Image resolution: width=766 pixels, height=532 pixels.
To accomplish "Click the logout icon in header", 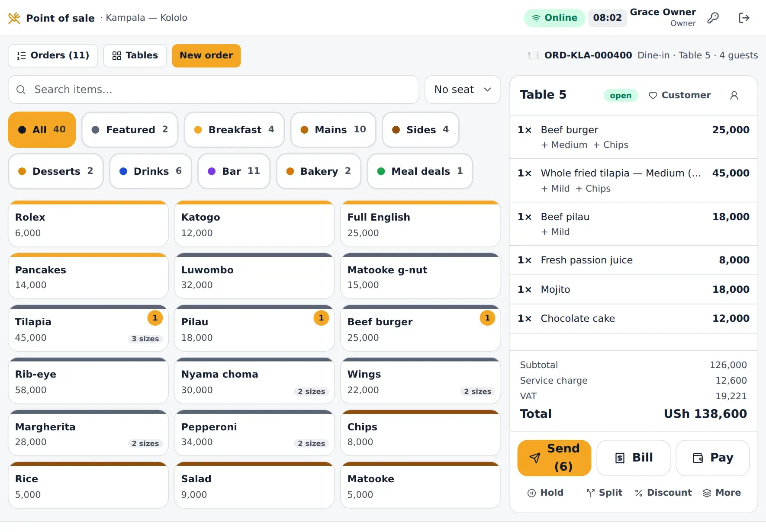I will [x=744, y=18].
